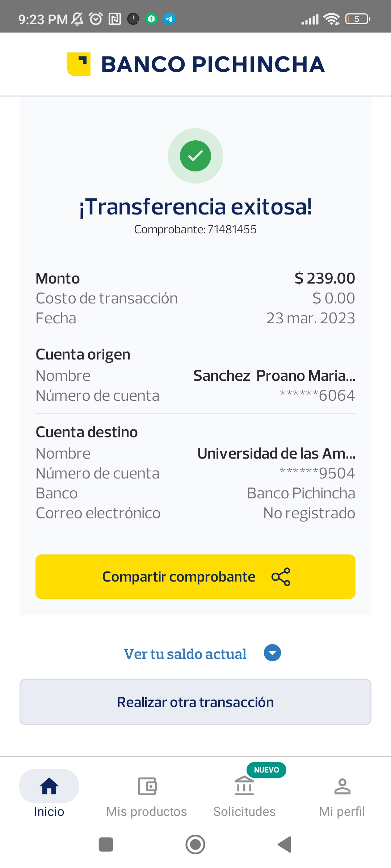This screenshot has width=391, height=868.
Task: Tap Android back triangle button
Action: (x=285, y=844)
